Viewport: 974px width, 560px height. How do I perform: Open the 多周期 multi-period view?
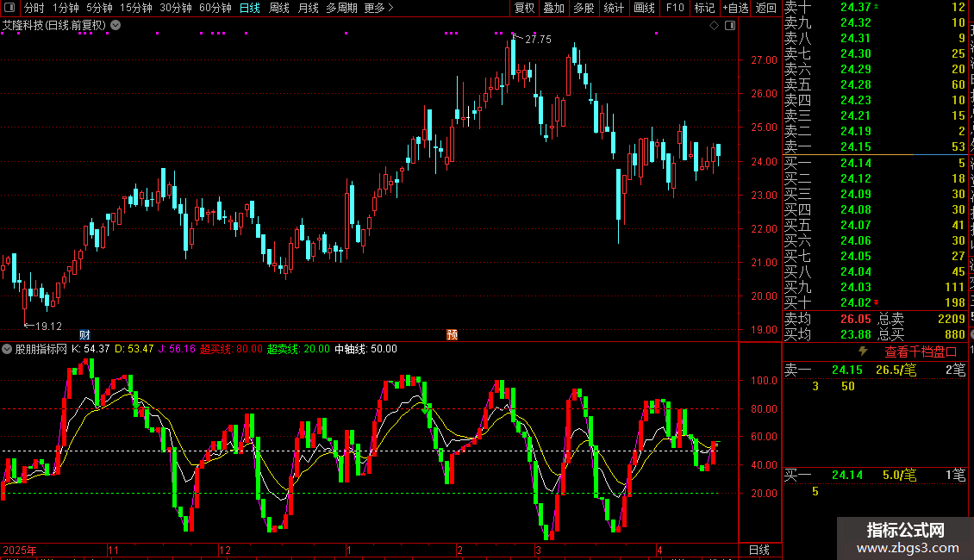tap(341, 8)
